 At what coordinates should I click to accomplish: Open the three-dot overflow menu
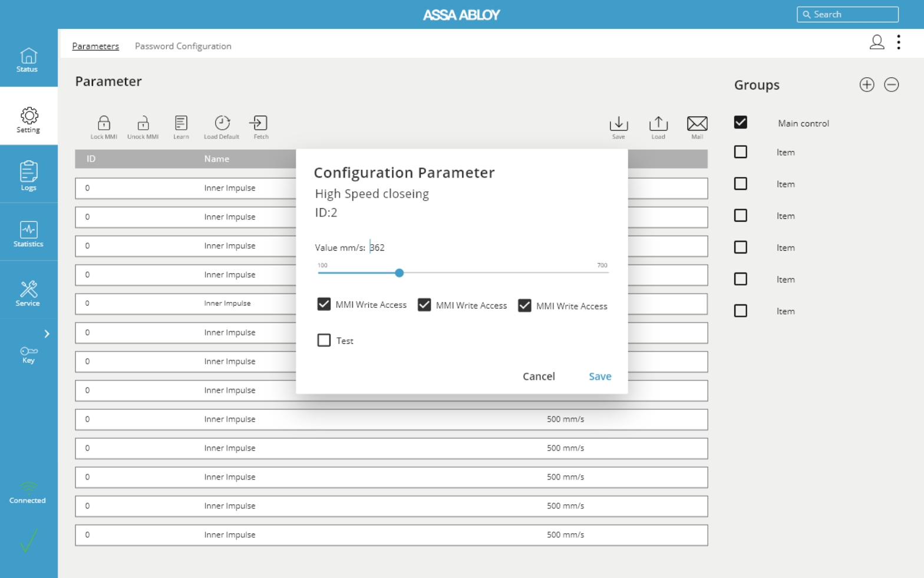[898, 42]
